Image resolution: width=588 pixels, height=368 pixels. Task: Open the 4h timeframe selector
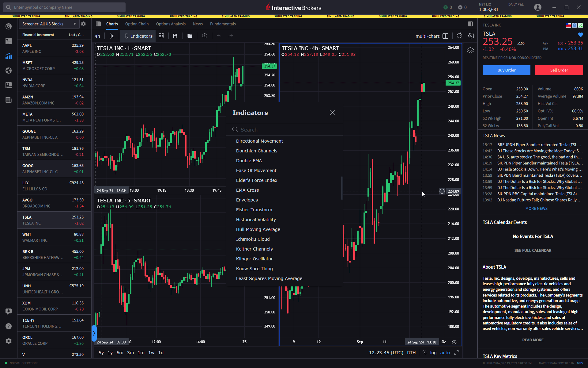pyautogui.click(x=97, y=36)
